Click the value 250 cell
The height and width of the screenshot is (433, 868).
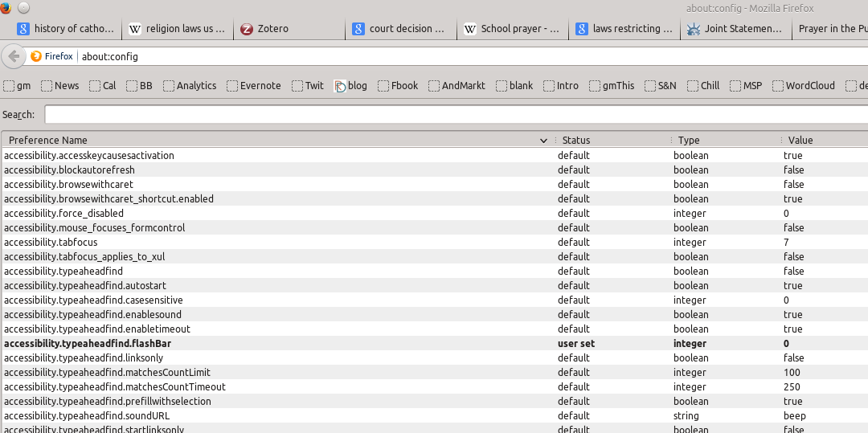(x=792, y=386)
